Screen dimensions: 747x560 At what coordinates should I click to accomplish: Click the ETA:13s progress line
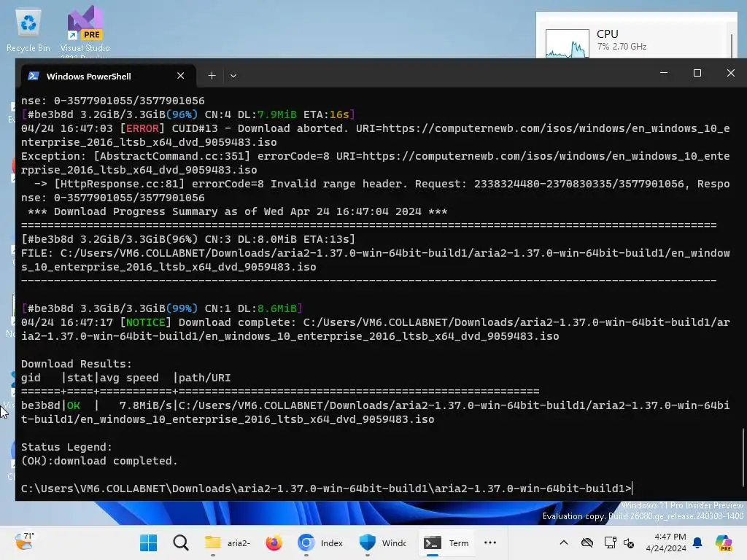(188, 238)
